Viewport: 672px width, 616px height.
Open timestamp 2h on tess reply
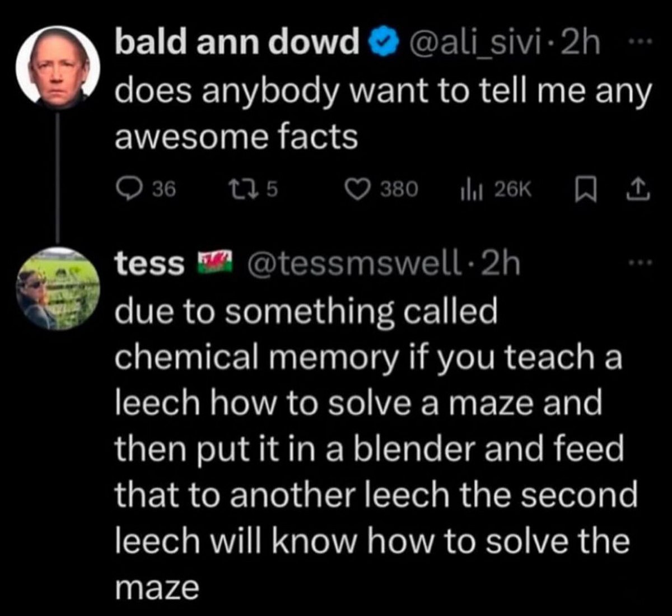[500, 263]
